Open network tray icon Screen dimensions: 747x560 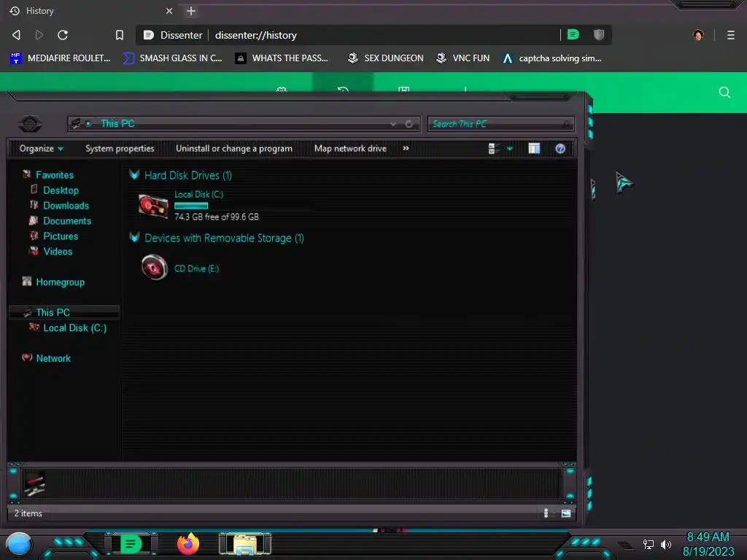(648, 544)
